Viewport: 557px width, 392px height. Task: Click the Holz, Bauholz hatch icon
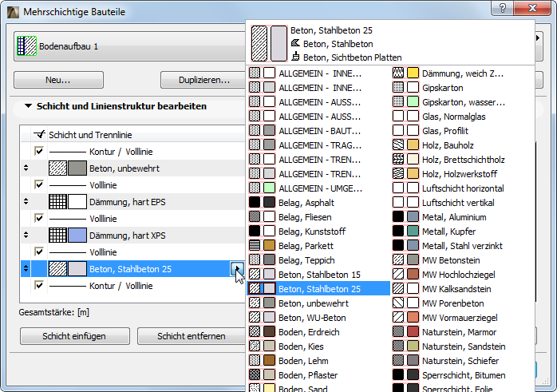(398, 145)
